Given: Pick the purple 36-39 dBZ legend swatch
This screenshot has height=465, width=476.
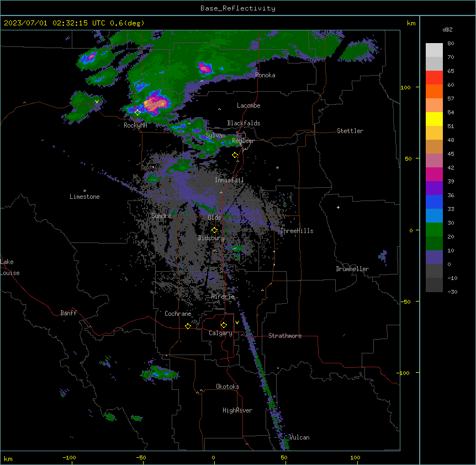Looking at the screenshot, I should pos(434,188).
